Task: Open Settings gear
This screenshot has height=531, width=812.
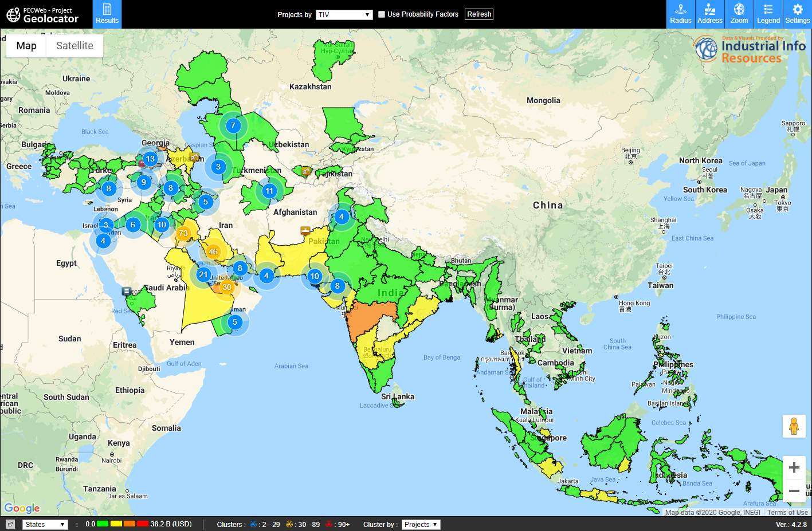Action: 798,14
